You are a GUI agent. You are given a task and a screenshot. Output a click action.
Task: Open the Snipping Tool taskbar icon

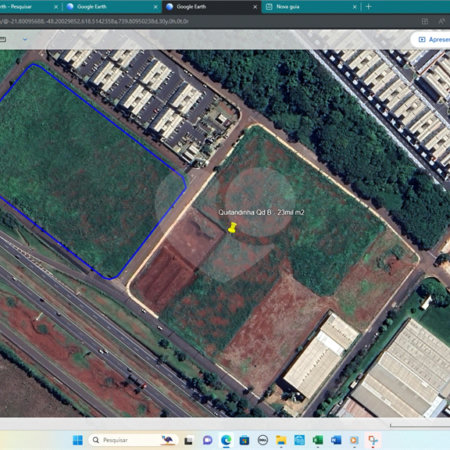point(373,440)
